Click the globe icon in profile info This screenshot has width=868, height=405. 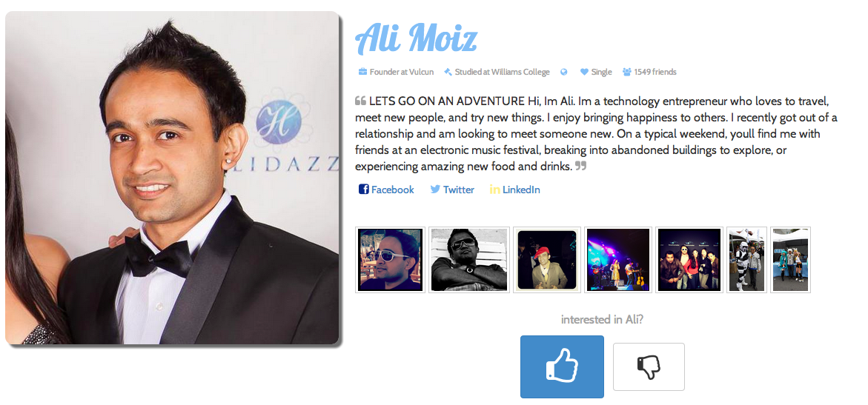pyautogui.click(x=564, y=72)
